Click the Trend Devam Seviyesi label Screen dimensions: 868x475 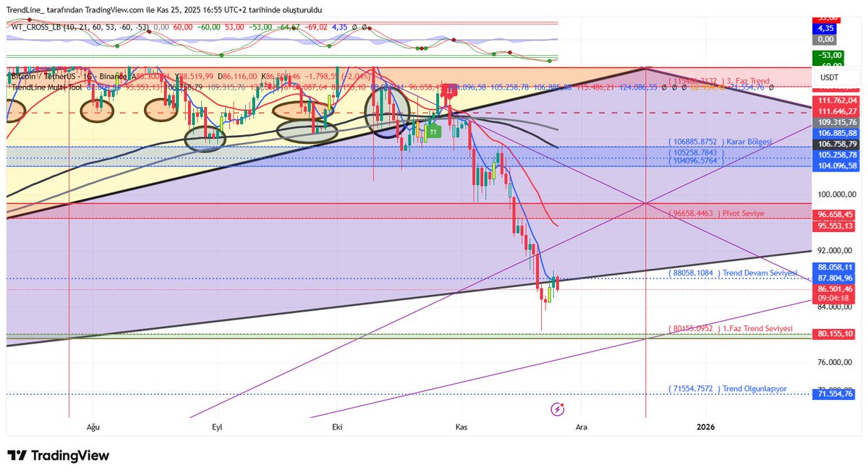[x=733, y=273]
